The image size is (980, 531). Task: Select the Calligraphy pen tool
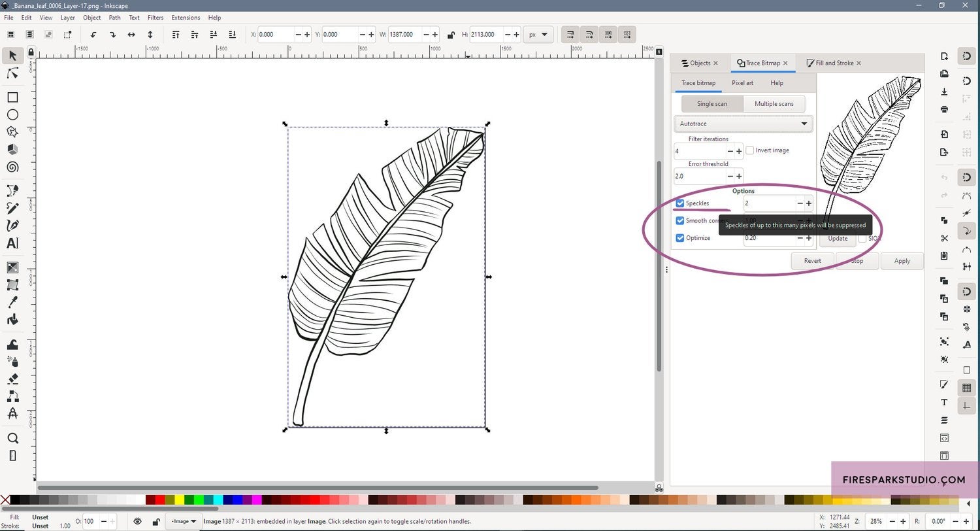click(12, 225)
